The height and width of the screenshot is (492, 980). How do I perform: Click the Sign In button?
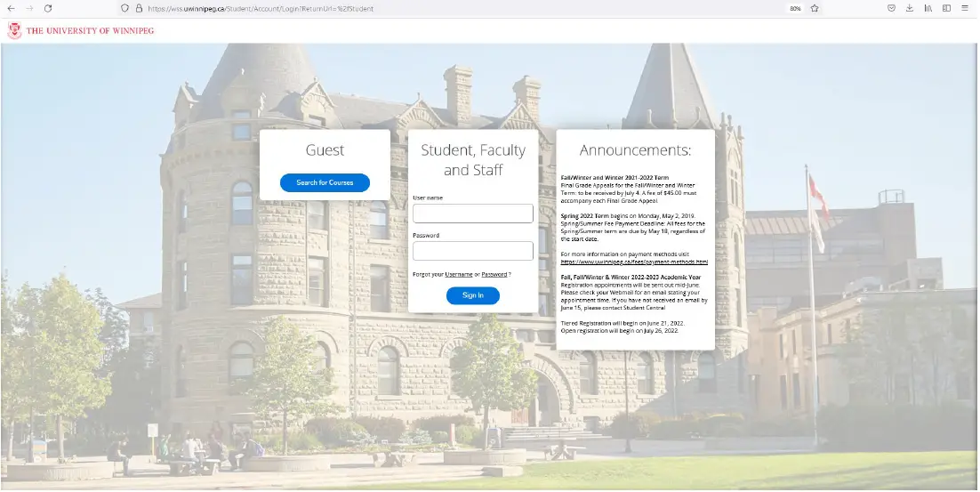[472, 295]
